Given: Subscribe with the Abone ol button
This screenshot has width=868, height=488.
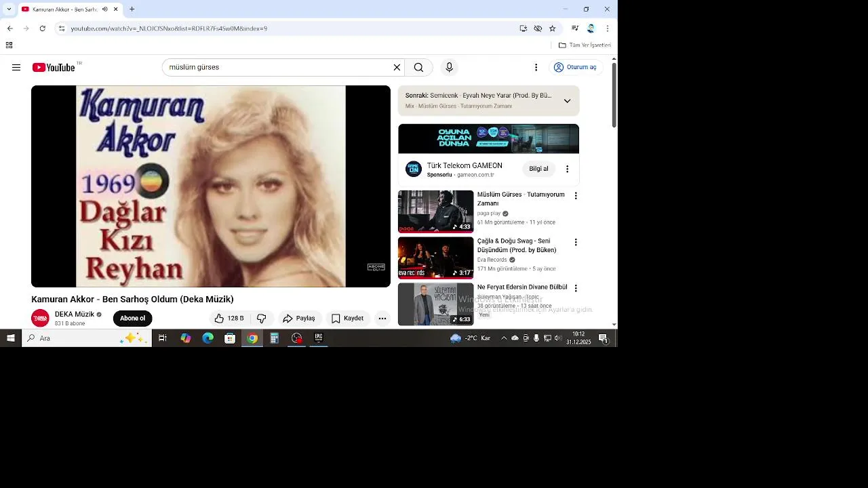Looking at the screenshot, I should [x=132, y=319].
